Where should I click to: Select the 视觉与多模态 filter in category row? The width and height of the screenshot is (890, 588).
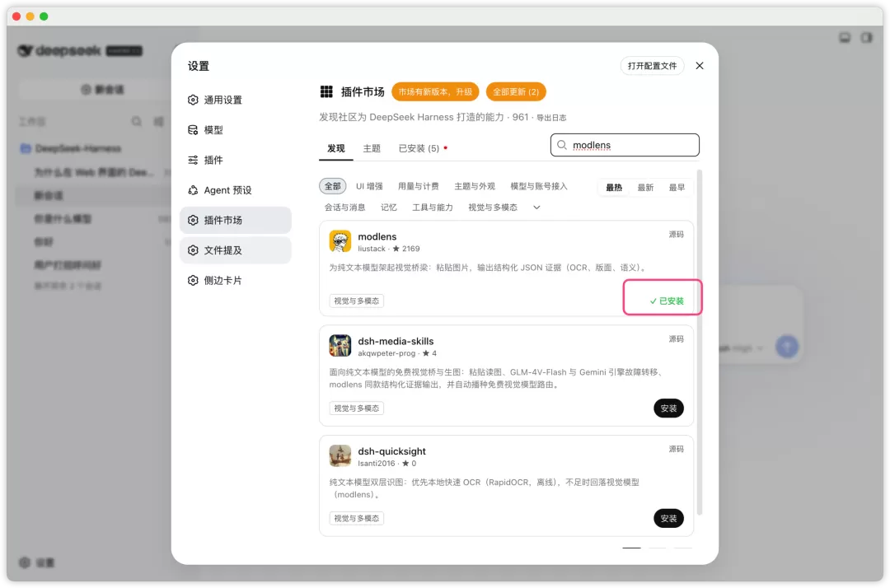click(493, 208)
